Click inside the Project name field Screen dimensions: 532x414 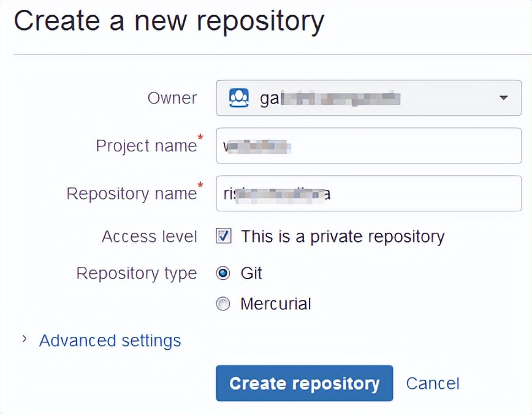click(368, 145)
